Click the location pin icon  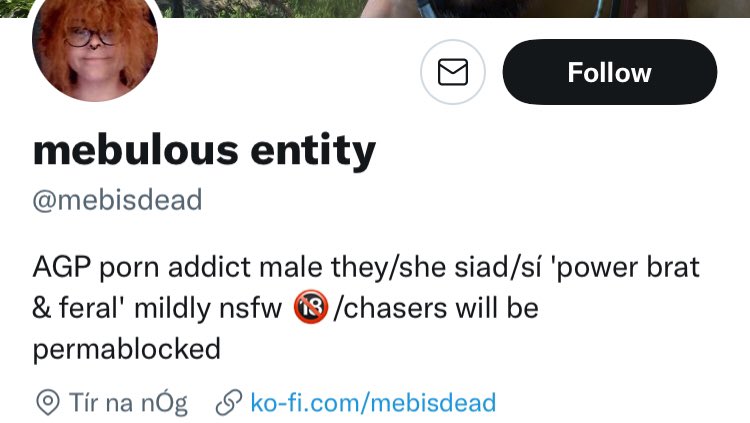click(48, 402)
